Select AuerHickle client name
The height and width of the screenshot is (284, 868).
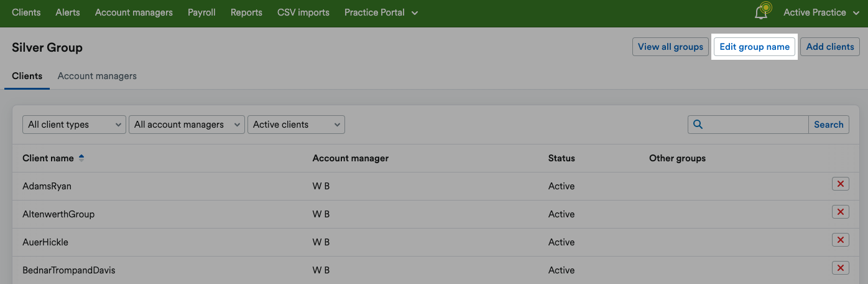[45, 242]
